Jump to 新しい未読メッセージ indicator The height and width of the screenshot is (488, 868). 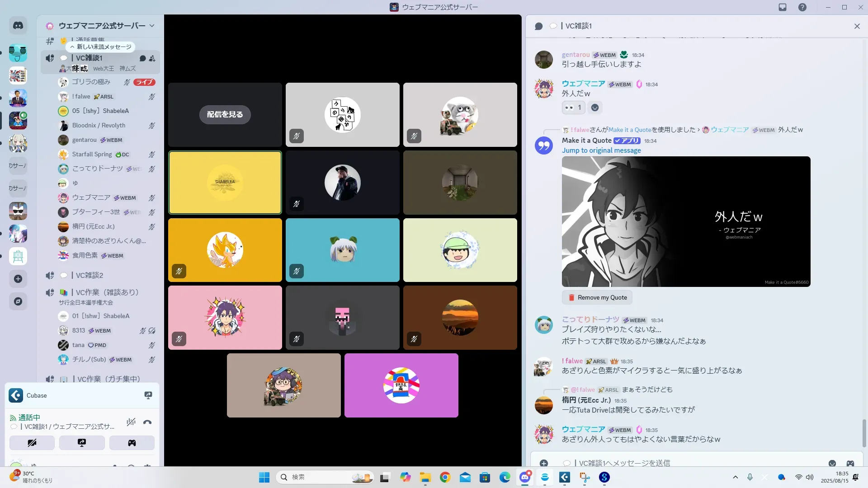(x=101, y=47)
